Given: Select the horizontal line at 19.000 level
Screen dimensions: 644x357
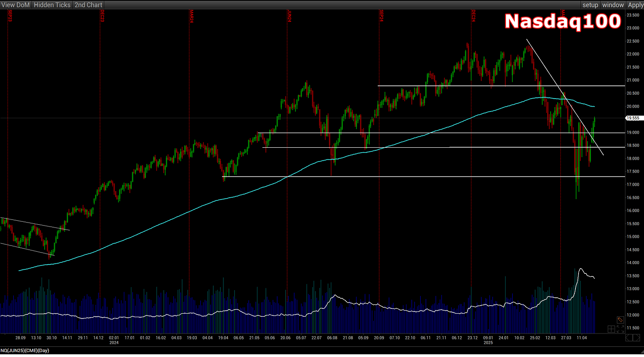Looking at the screenshot, I should [x=441, y=133].
